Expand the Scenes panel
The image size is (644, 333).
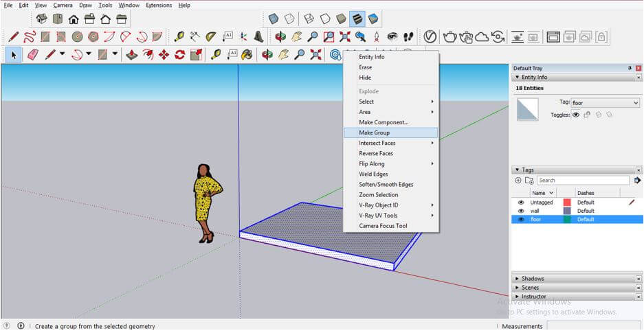tap(517, 288)
